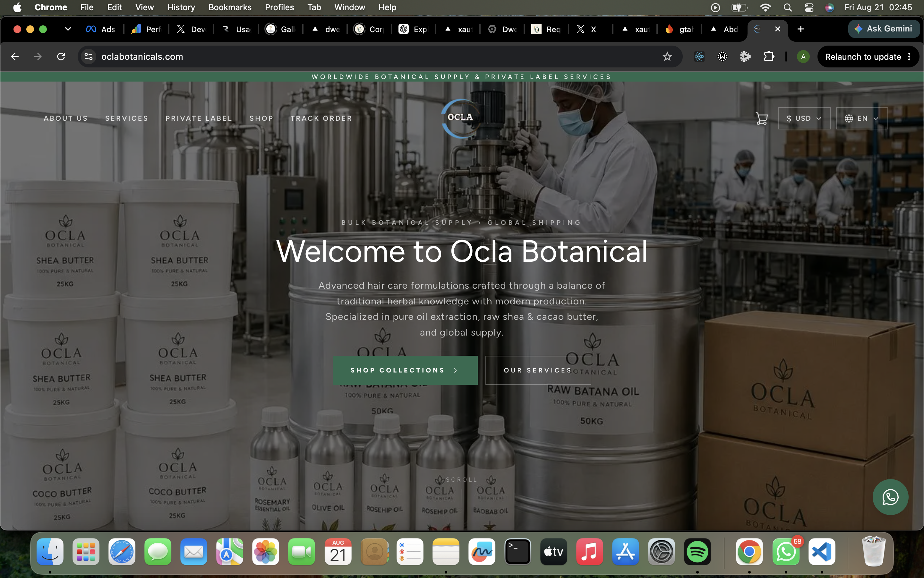The width and height of the screenshot is (924, 578).
Task: Open Spotlight search in menu bar
Action: tap(787, 8)
